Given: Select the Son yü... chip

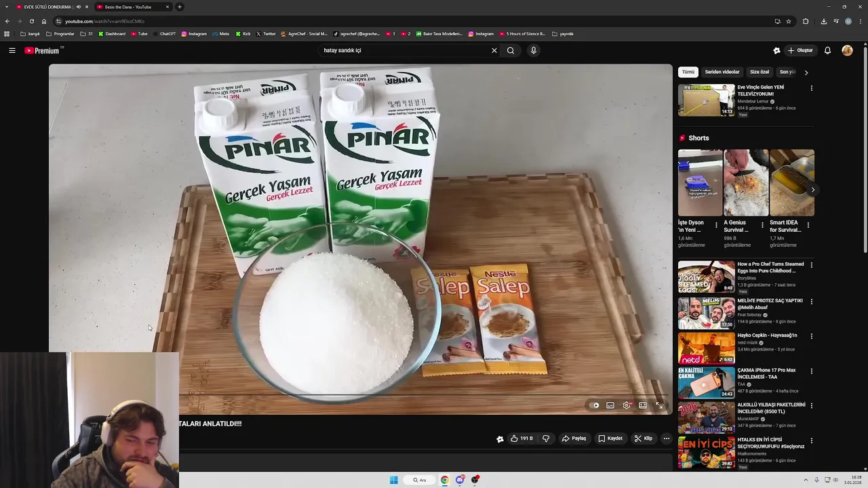Looking at the screenshot, I should (x=787, y=72).
